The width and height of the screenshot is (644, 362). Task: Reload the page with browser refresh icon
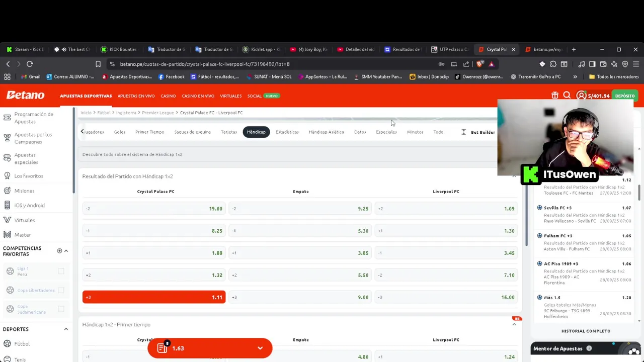30,64
